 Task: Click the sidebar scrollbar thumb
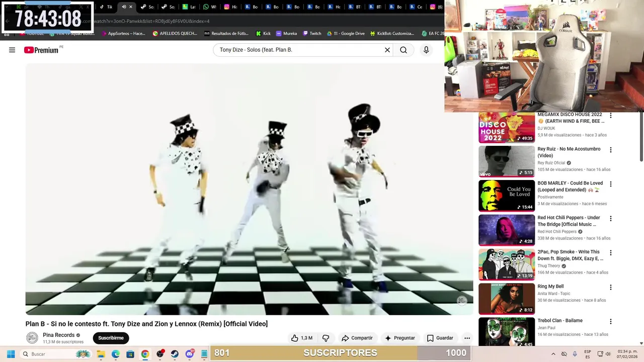point(641,137)
